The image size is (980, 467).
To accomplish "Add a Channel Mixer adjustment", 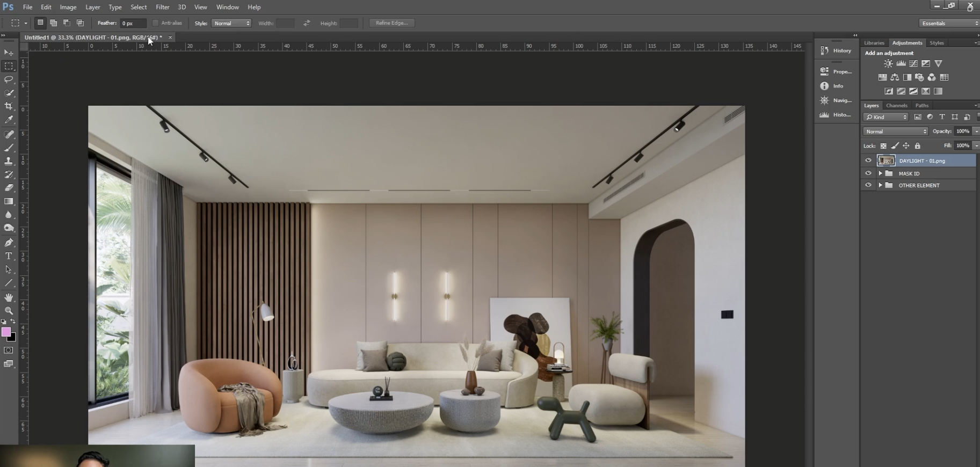I will click(932, 77).
